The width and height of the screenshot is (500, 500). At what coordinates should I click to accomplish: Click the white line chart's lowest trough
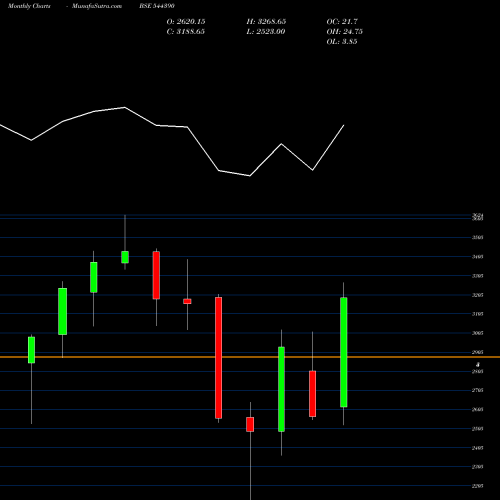click(x=250, y=176)
